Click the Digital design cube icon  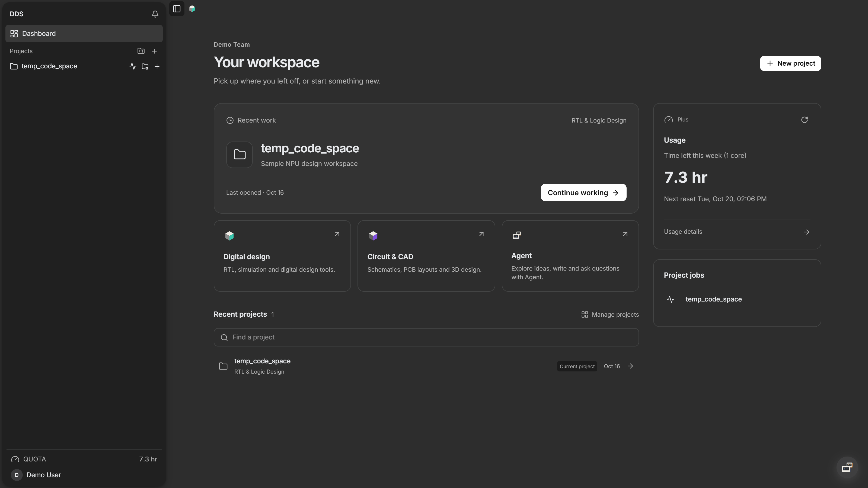click(229, 236)
